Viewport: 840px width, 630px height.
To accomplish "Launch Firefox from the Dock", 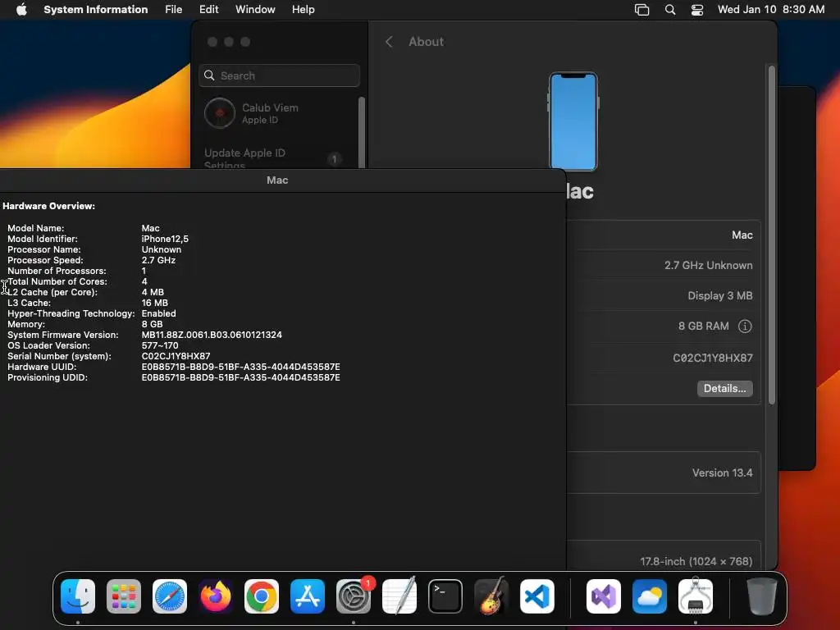I will [216, 596].
